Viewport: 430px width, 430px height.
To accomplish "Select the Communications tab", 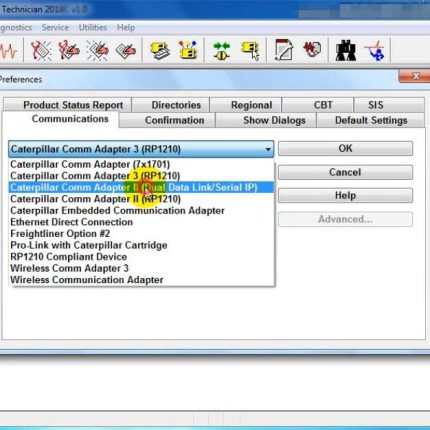I will point(60,119).
